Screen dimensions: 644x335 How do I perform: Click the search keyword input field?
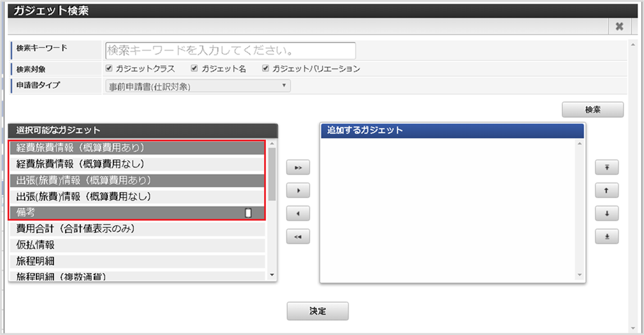point(230,50)
